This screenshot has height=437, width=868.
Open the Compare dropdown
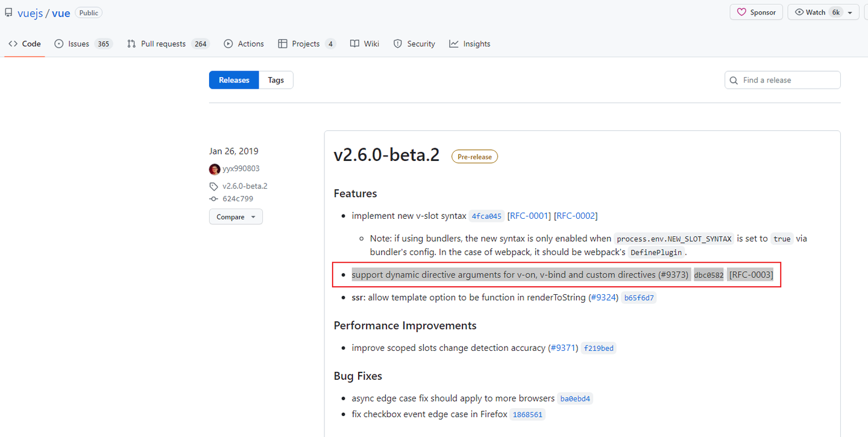[x=236, y=217]
